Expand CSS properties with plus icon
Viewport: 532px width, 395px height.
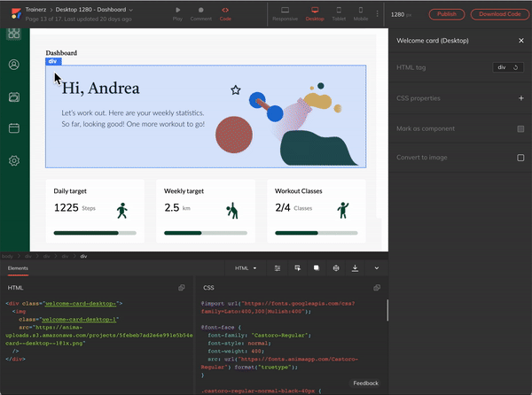(520, 98)
